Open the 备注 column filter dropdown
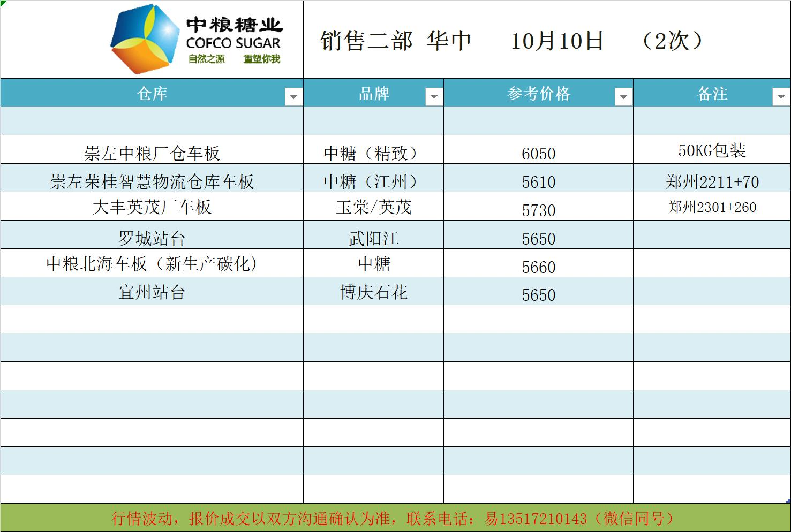 click(x=780, y=97)
